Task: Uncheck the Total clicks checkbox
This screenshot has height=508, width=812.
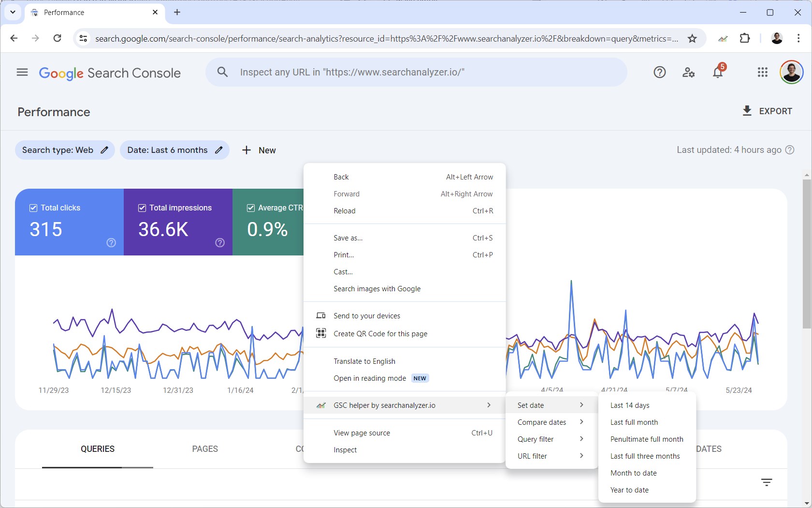Action: point(33,208)
